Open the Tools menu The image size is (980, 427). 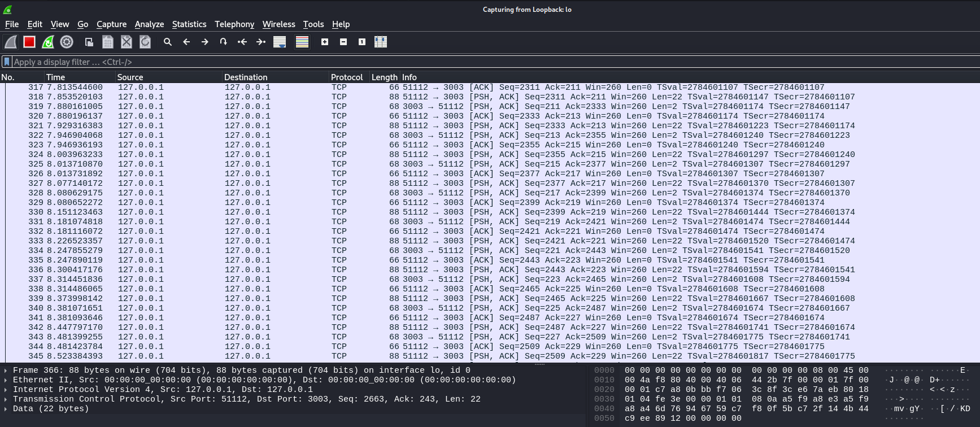click(313, 24)
